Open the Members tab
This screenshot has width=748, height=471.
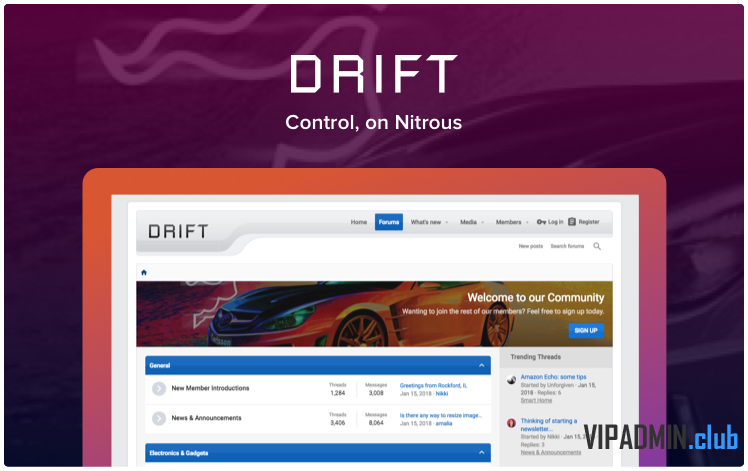[509, 222]
